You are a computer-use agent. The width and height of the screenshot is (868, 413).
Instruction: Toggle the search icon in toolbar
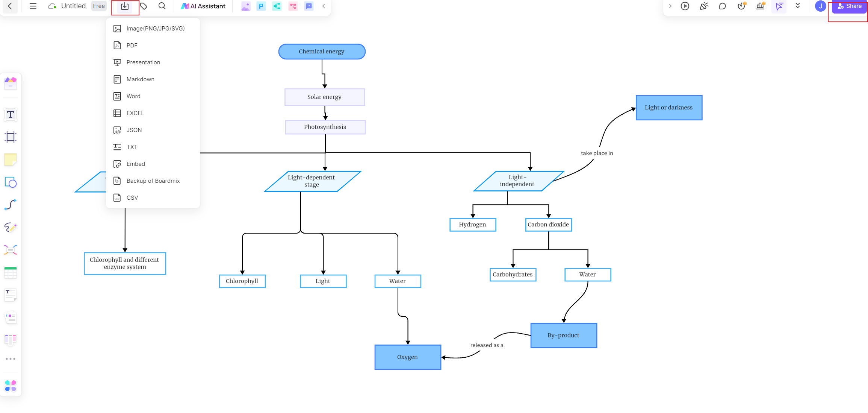(162, 6)
